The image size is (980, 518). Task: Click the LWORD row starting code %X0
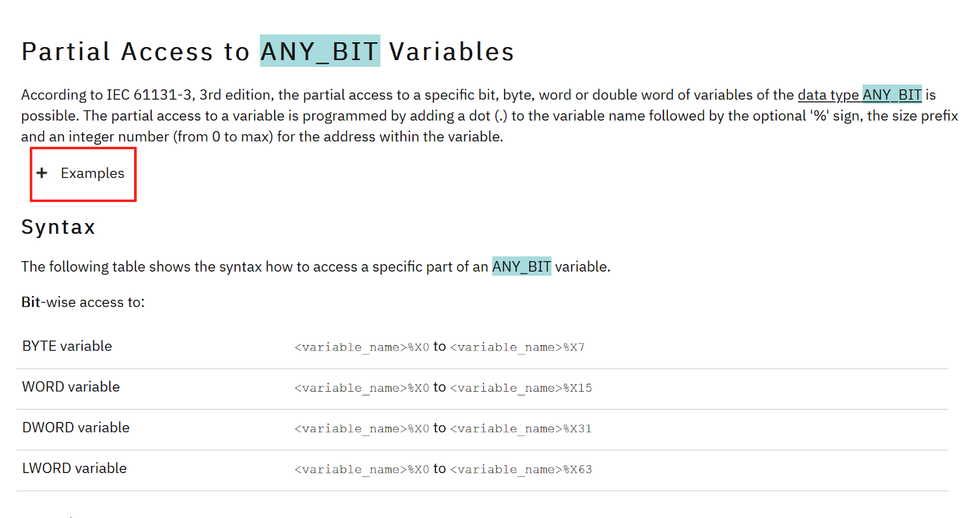[x=362, y=470]
